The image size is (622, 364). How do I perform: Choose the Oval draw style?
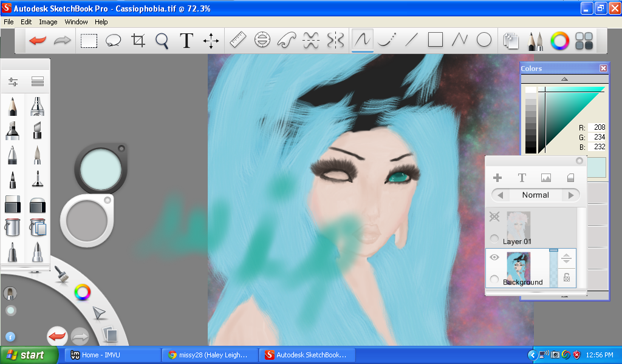[484, 39]
